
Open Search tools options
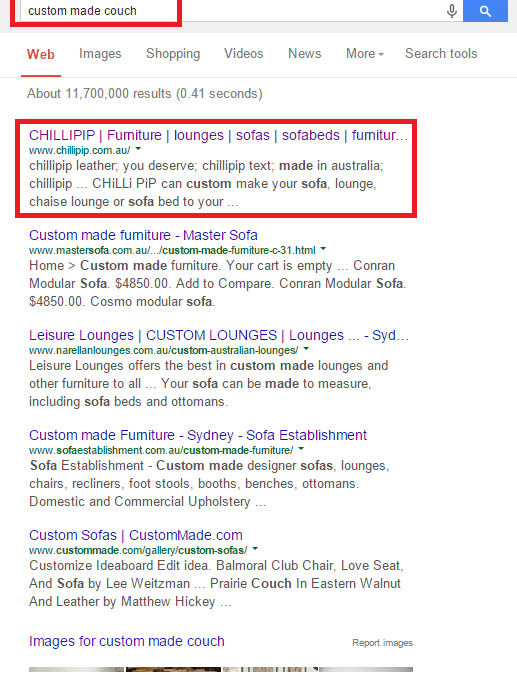tap(441, 53)
